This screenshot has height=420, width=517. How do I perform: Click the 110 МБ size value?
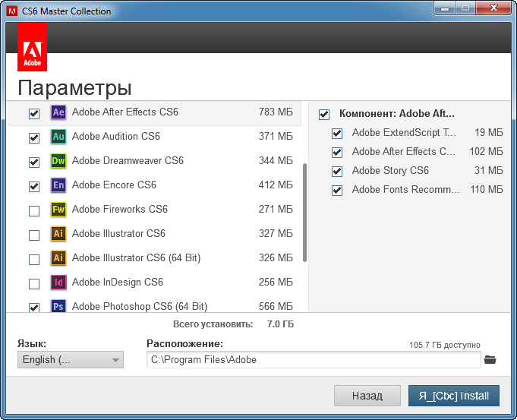[x=487, y=189]
